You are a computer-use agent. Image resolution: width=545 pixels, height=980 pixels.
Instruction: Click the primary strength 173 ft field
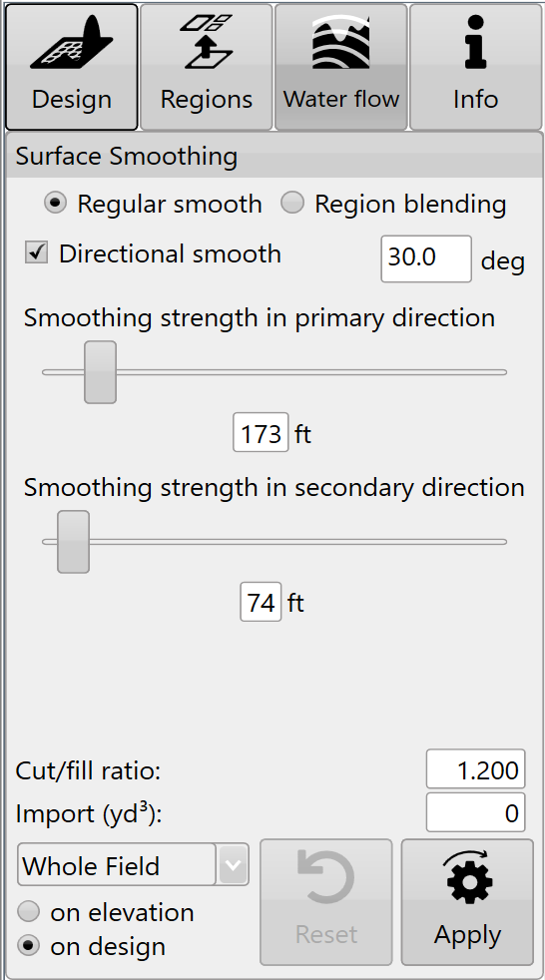point(261,432)
